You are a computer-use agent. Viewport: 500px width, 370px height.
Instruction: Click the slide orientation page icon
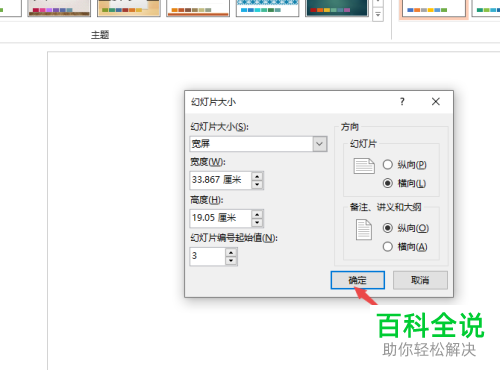tap(364, 166)
